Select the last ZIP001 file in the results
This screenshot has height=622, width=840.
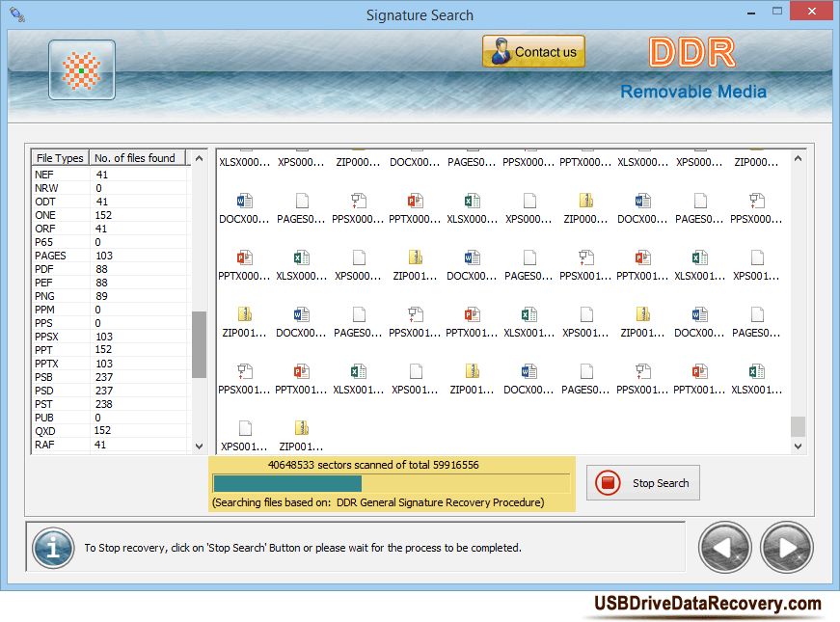pyautogui.click(x=301, y=436)
